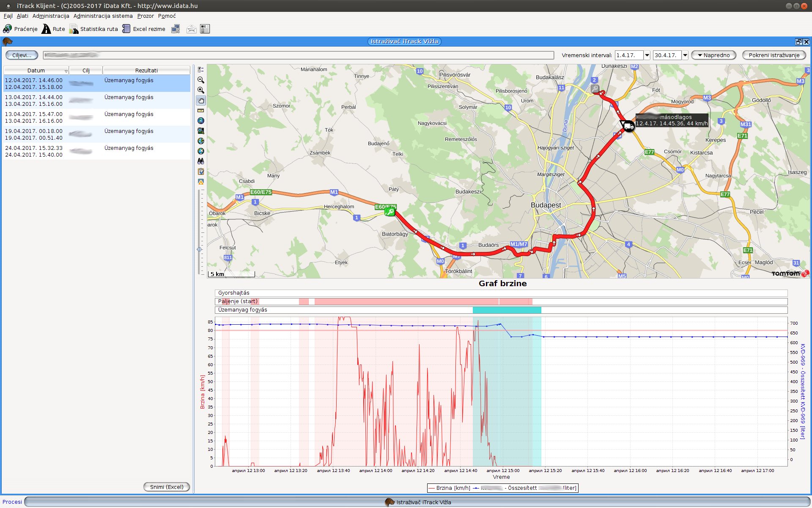Click the zoom in magnifier map tool
Image resolution: width=812 pixels, height=508 pixels.
click(x=201, y=90)
